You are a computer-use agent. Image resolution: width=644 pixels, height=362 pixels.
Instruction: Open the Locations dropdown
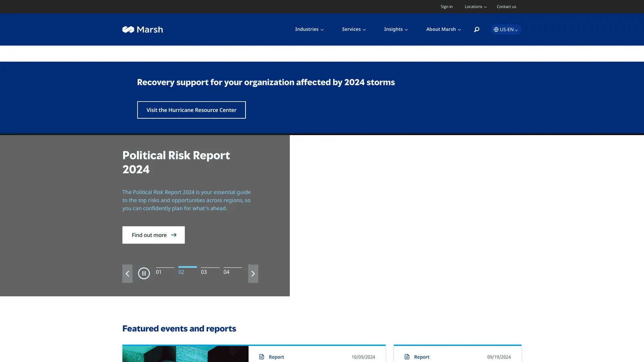pos(476,7)
